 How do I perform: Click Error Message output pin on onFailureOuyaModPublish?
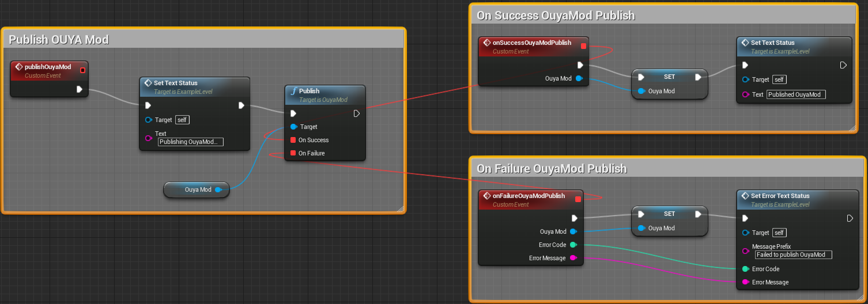click(573, 258)
